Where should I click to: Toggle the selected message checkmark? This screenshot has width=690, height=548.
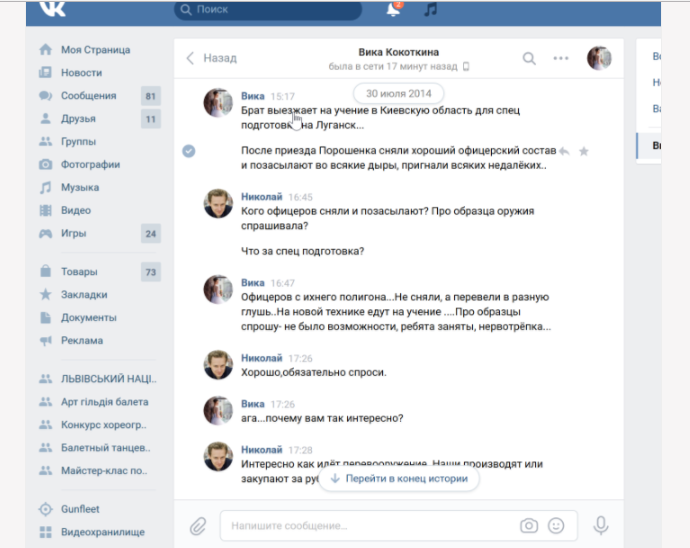click(x=189, y=151)
